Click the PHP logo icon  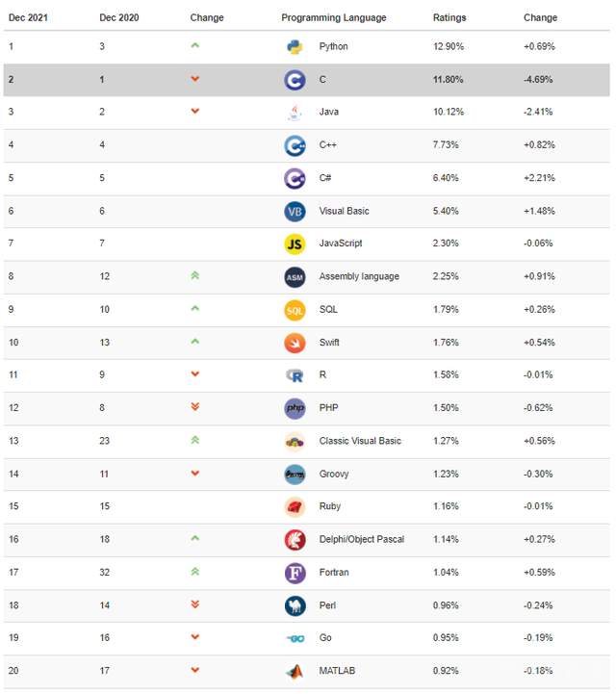tap(295, 408)
